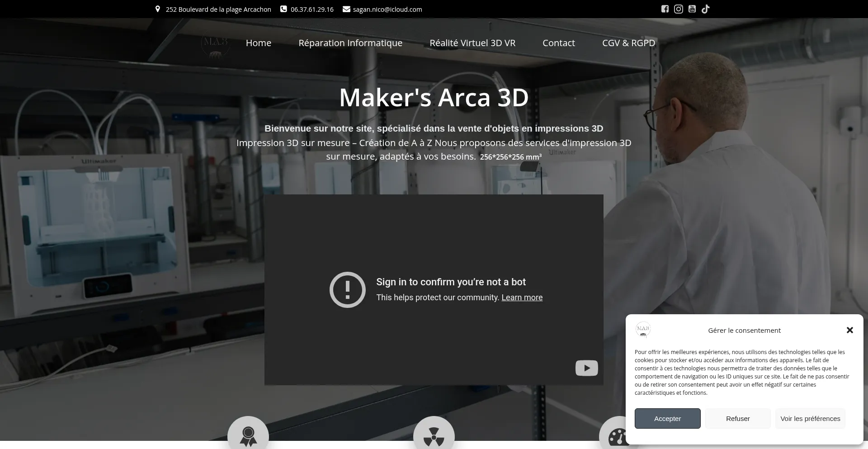Open the CGV & RGPD page
This screenshot has height=449, width=868.
(628, 43)
